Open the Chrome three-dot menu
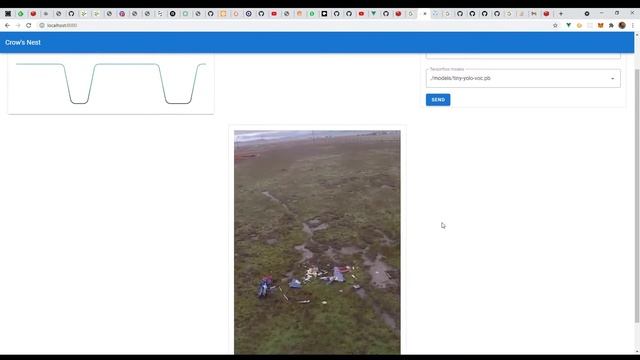 click(x=633, y=25)
